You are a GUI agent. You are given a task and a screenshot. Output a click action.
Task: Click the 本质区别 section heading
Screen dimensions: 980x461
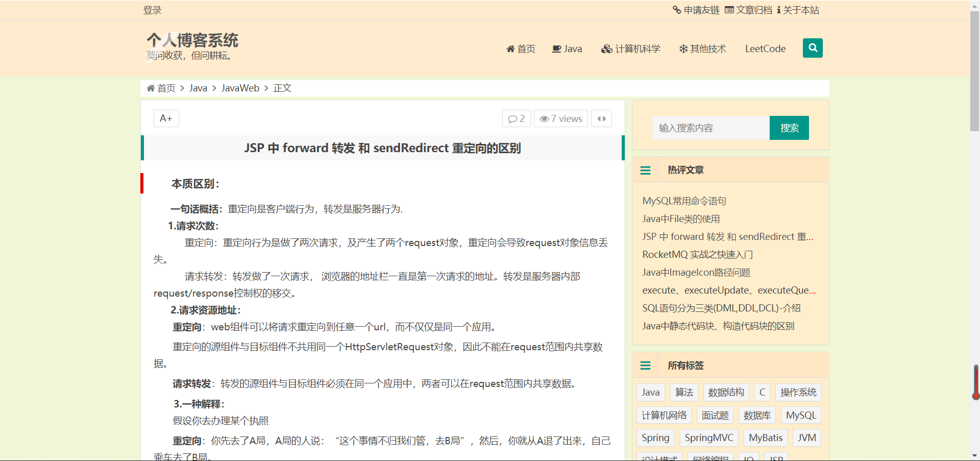195,184
